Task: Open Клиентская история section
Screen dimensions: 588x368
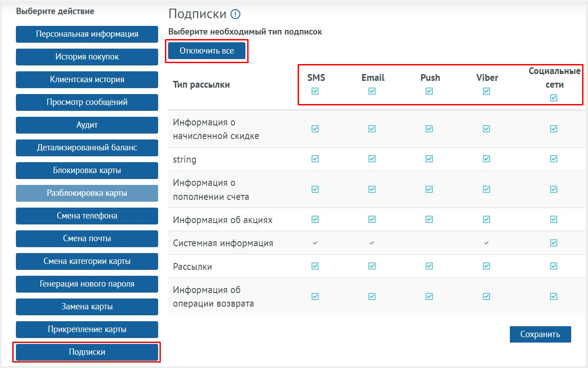Action: click(87, 80)
